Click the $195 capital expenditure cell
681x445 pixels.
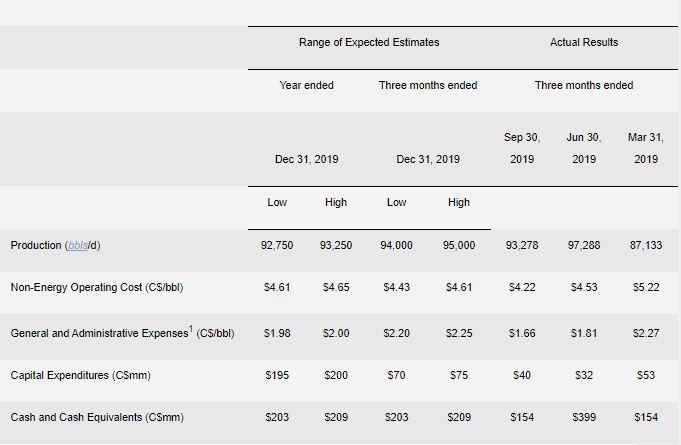point(277,375)
